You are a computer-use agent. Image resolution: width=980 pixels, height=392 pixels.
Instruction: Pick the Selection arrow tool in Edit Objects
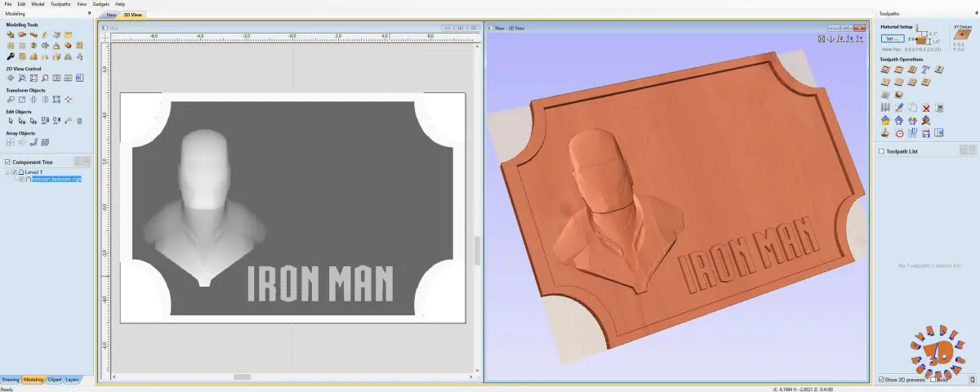[x=11, y=121]
